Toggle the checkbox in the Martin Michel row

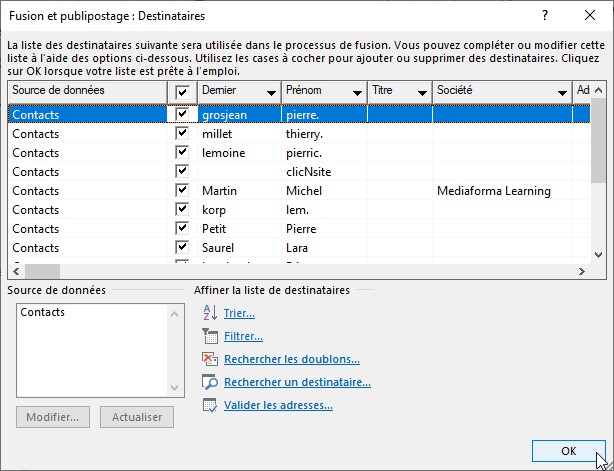(x=181, y=190)
